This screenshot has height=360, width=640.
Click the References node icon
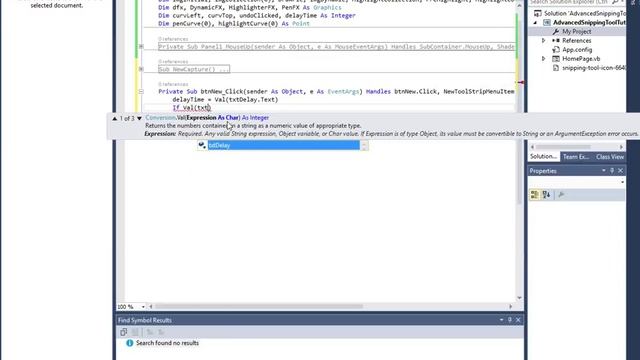point(556,40)
